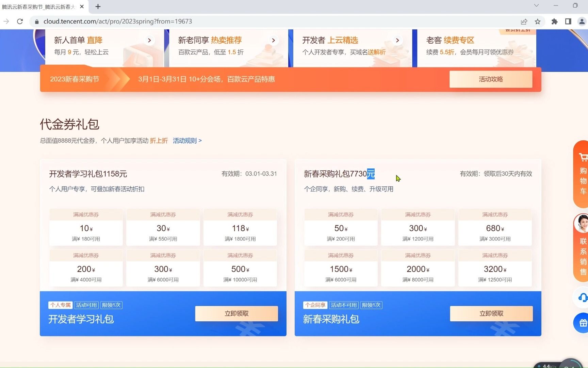588x368 pixels.
Task: Open the shopping cart sidebar icon
Action: coord(583,157)
